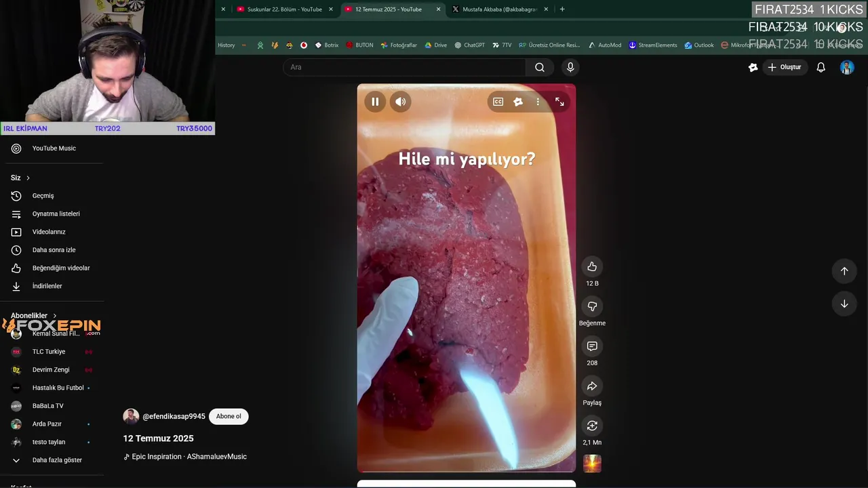Open the BUTON bookmark
This screenshot has height=488, width=868.
click(359, 45)
